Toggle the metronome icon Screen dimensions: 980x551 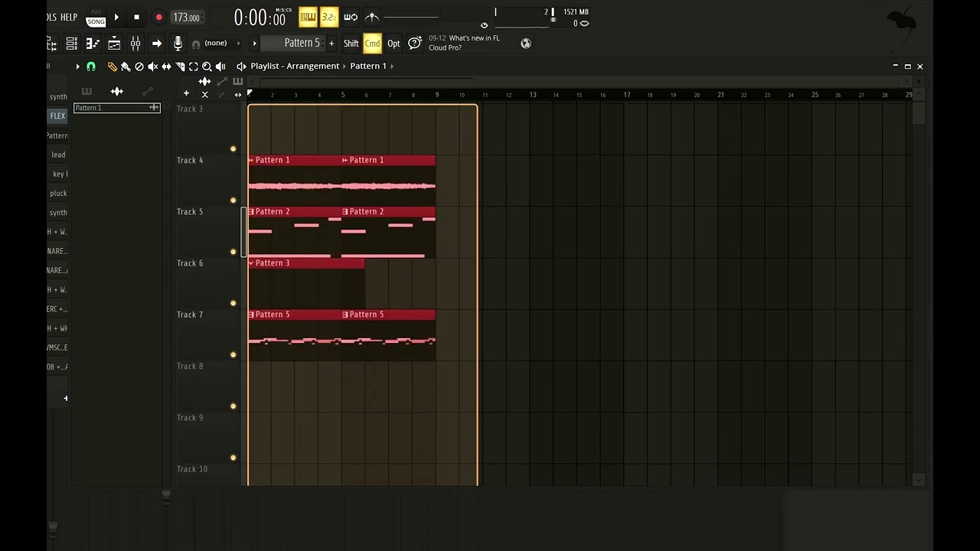click(x=372, y=17)
